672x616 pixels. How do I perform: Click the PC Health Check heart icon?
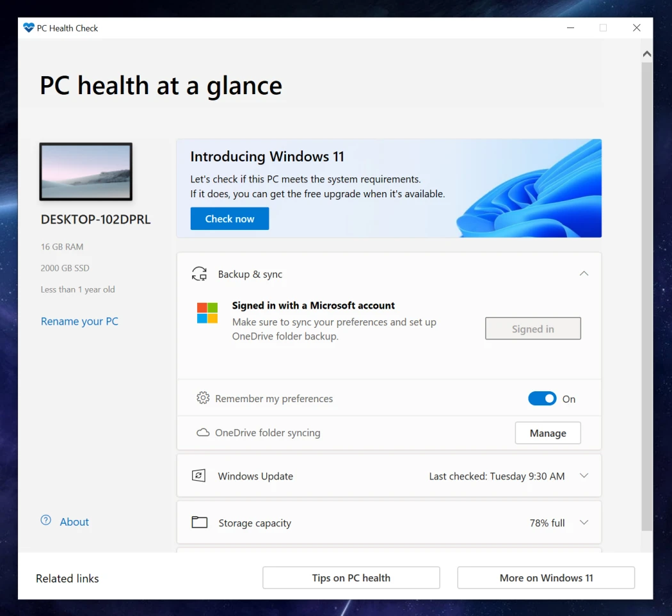(28, 28)
